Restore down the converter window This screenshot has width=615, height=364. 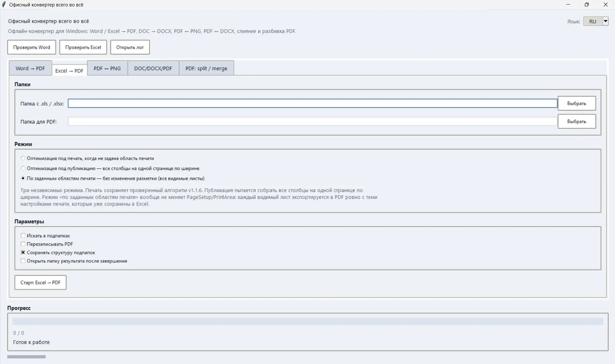coord(587,4)
